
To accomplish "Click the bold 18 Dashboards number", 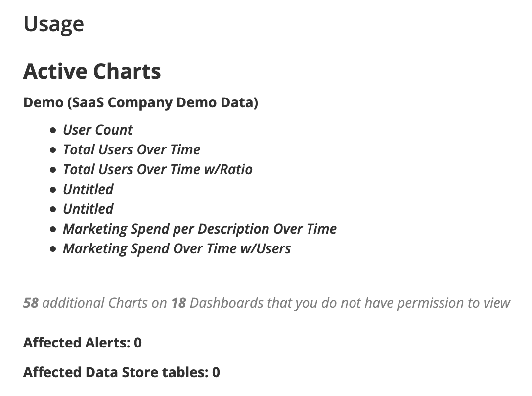I will click(x=178, y=303).
